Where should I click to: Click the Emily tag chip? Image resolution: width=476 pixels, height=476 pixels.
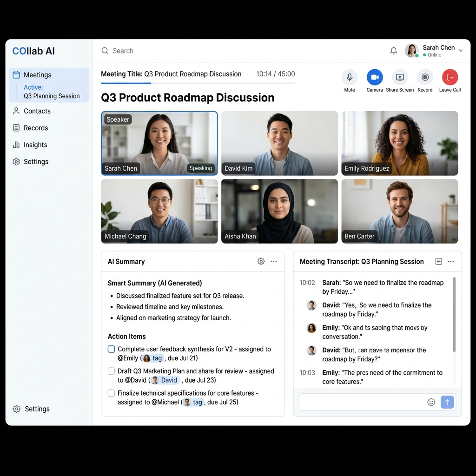pos(153,358)
